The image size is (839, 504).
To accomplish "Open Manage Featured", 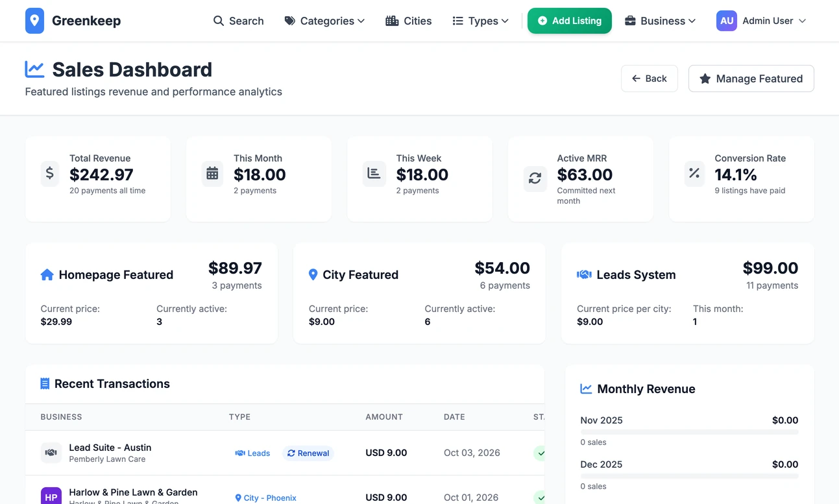I will (751, 78).
